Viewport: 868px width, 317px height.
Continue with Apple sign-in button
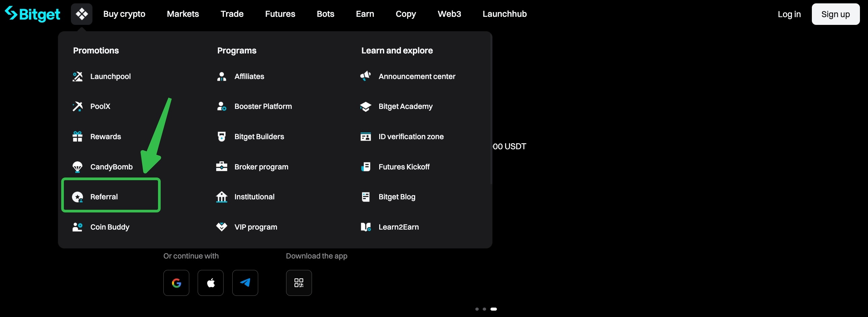[210, 283]
